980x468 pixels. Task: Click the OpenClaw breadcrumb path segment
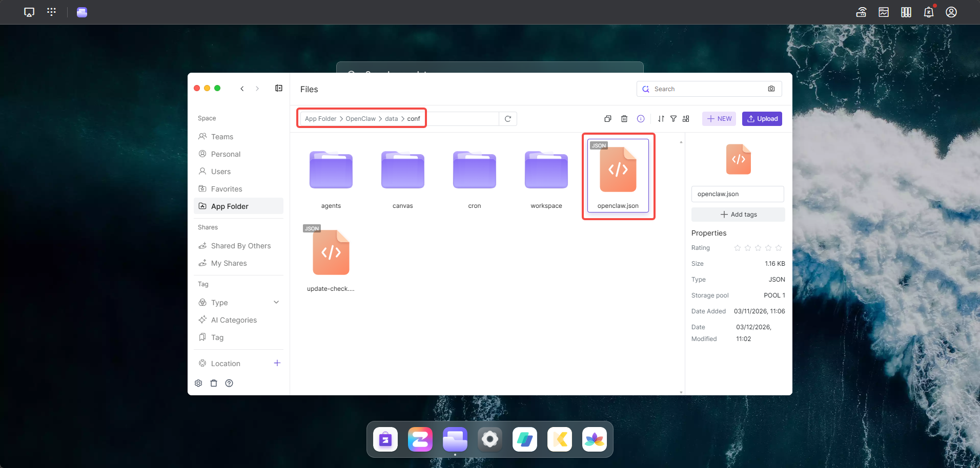click(360, 119)
